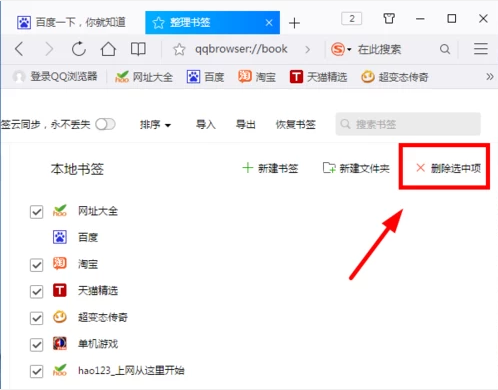Go back with the browser back arrow
This screenshot has height=390, width=498.
19,49
